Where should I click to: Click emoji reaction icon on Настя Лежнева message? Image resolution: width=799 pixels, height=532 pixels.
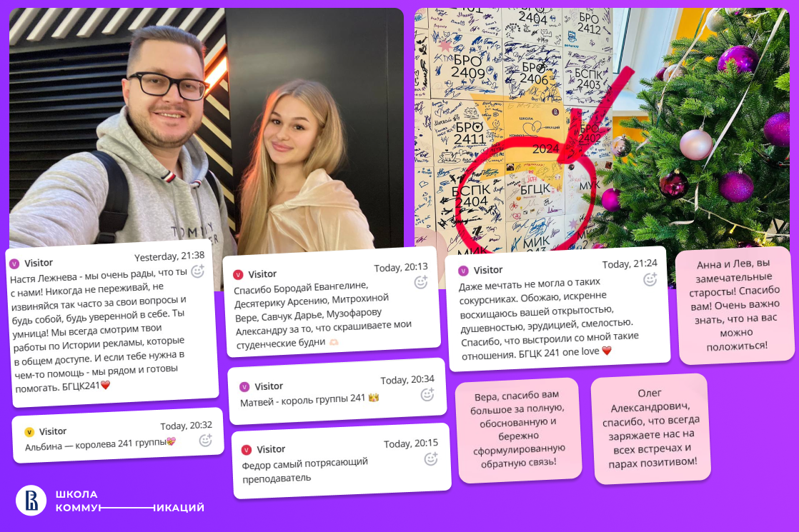tap(198, 271)
